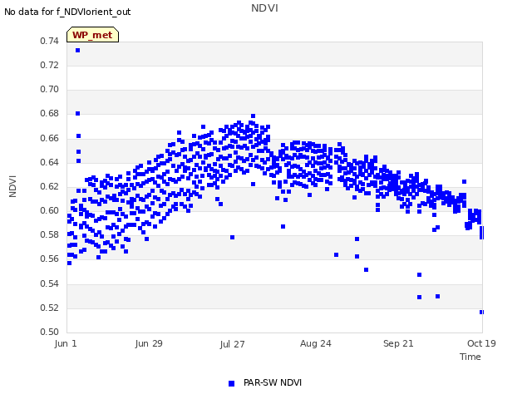The image size is (532, 399).
Task: Click the lowest data point near 0.52 at Oct 19
Action: (481, 313)
